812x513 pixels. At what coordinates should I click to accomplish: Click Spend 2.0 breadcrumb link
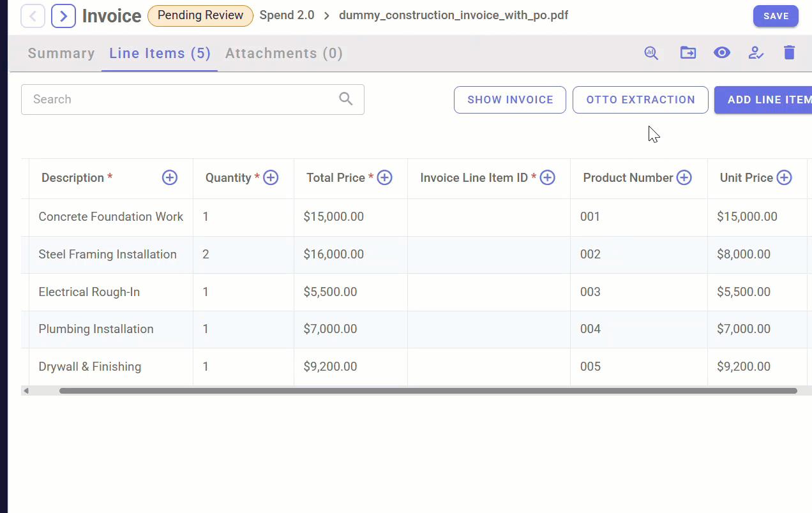point(287,15)
